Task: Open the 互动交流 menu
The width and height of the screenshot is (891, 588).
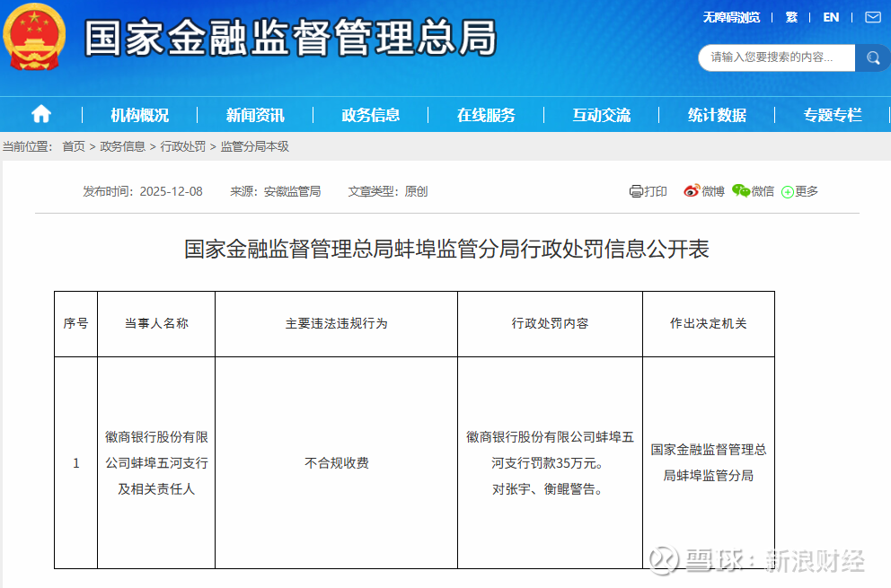Action: pyautogui.click(x=601, y=115)
